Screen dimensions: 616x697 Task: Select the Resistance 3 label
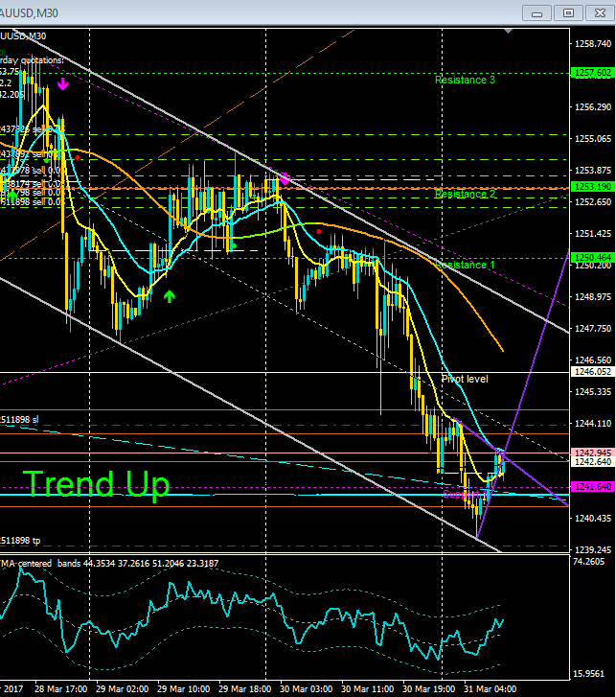point(465,80)
